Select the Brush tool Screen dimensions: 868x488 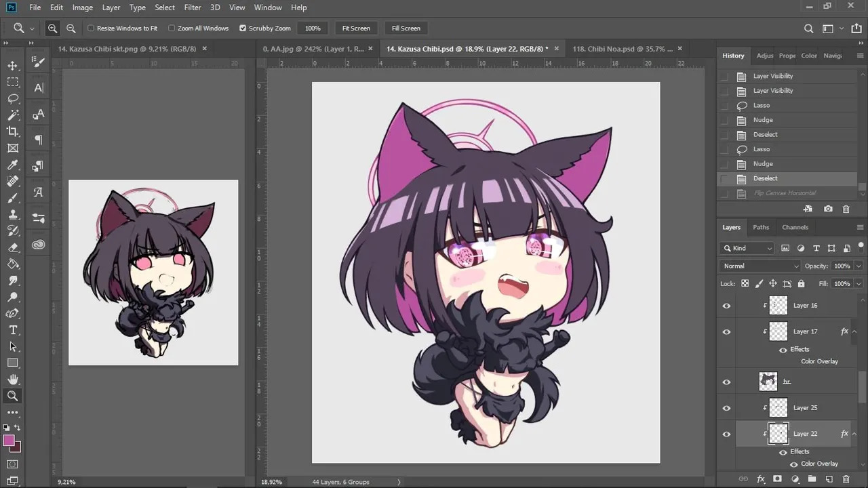tap(12, 198)
